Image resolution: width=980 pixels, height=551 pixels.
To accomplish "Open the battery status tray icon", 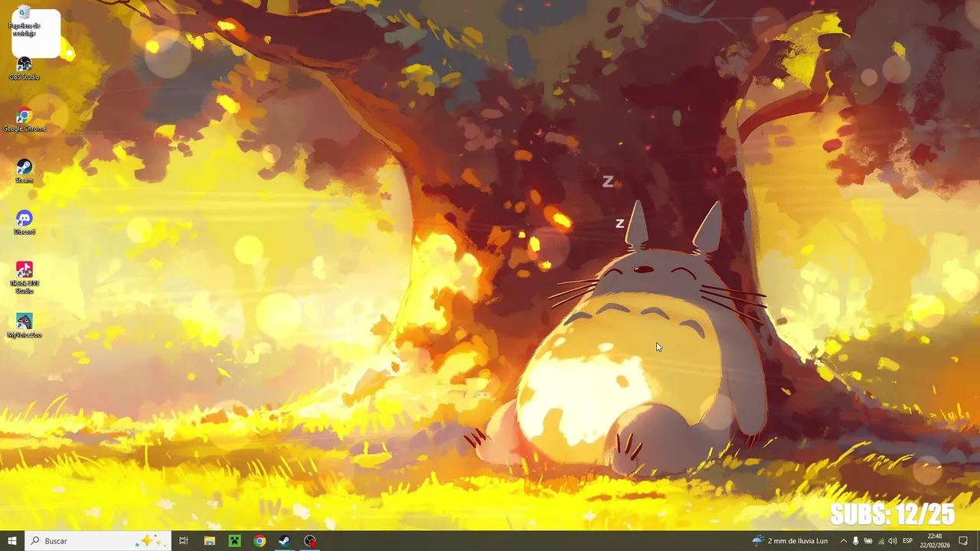I will (868, 541).
